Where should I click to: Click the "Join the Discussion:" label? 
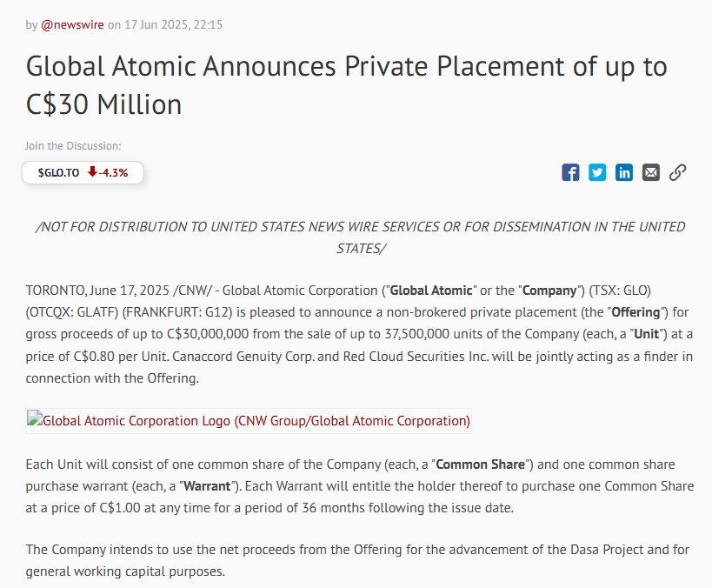coord(73,146)
